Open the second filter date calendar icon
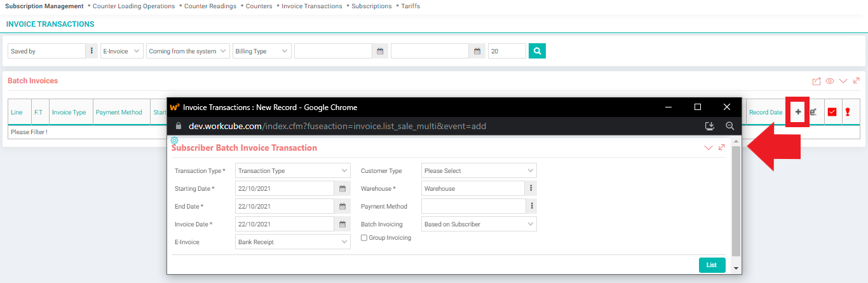Viewport: 868px width, 283px height. pyautogui.click(x=477, y=51)
